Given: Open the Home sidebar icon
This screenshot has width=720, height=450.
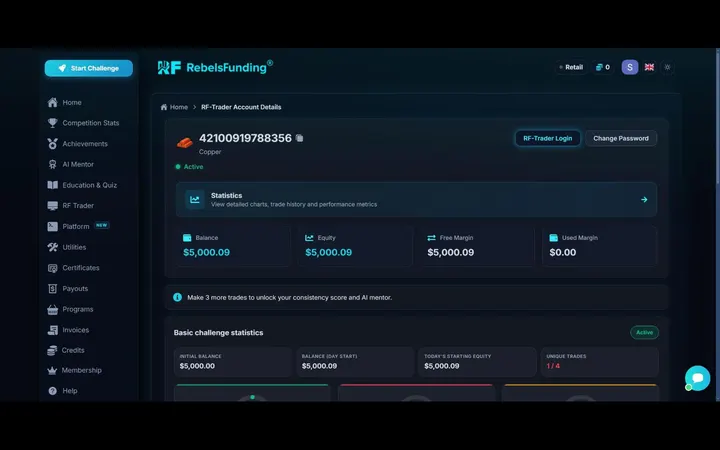Looking at the screenshot, I should pos(53,102).
